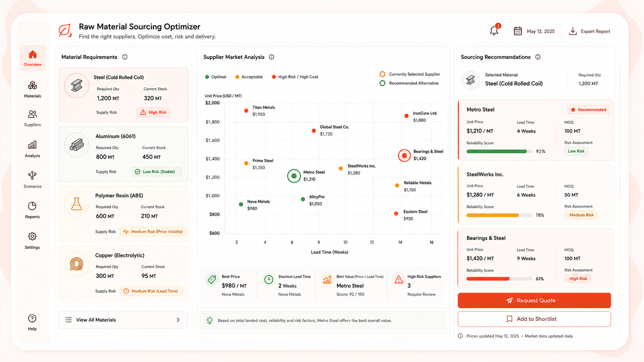Click Bearings & Steel High Risk tag
This screenshot has width=644, height=362.
(578, 279)
